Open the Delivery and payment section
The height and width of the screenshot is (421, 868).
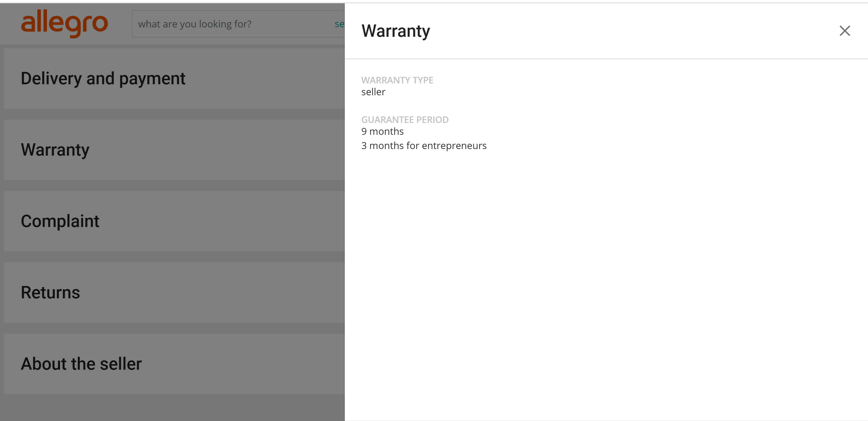pyautogui.click(x=174, y=78)
